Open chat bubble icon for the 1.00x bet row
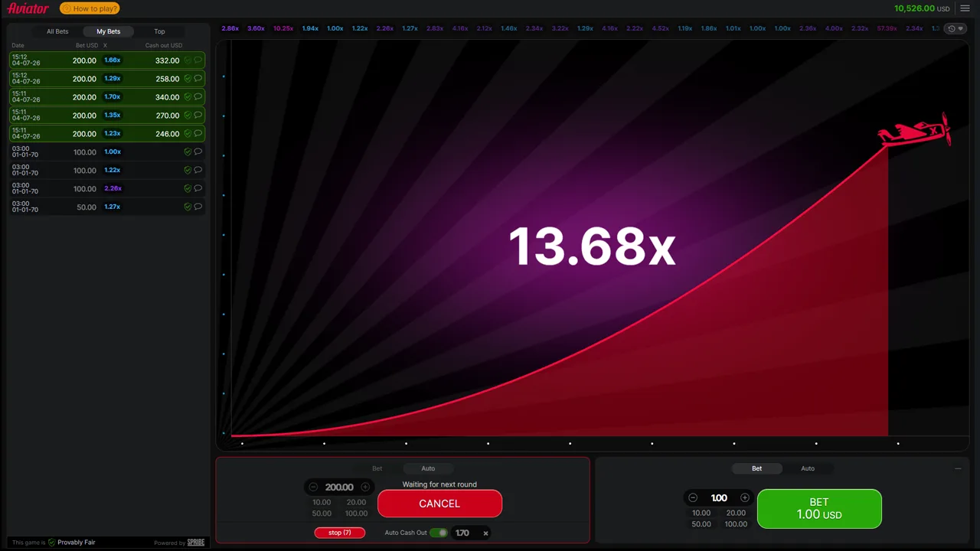Image resolution: width=980 pixels, height=551 pixels. (x=198, y=152)
